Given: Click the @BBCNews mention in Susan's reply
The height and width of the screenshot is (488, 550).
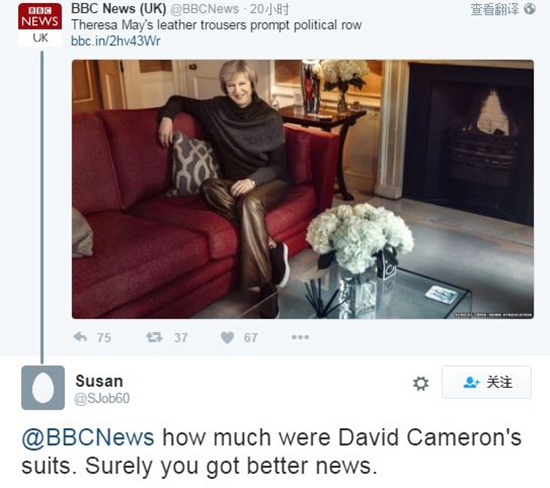Looking at the screenshot, I should click(x=88, y=437).
